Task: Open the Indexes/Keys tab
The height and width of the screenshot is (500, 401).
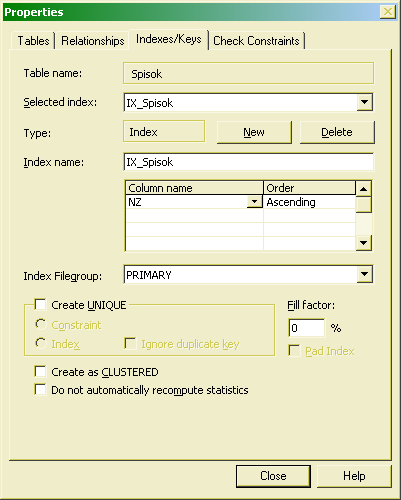Action: coord(169,39)
